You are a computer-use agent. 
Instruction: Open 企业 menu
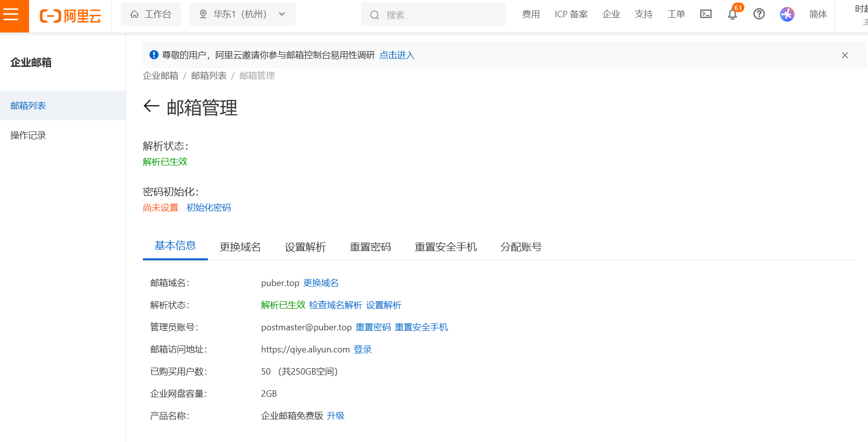611,14
